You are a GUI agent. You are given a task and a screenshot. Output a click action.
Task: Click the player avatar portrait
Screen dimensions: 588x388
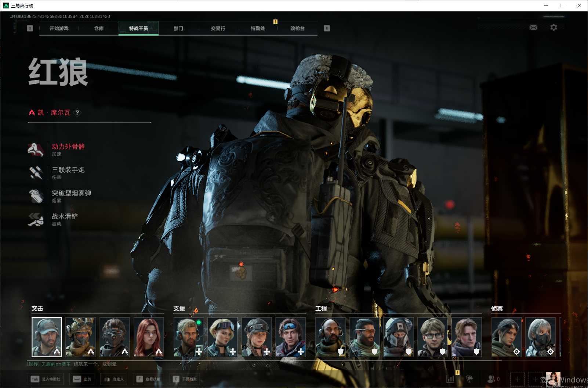click(x=553, y=379)
